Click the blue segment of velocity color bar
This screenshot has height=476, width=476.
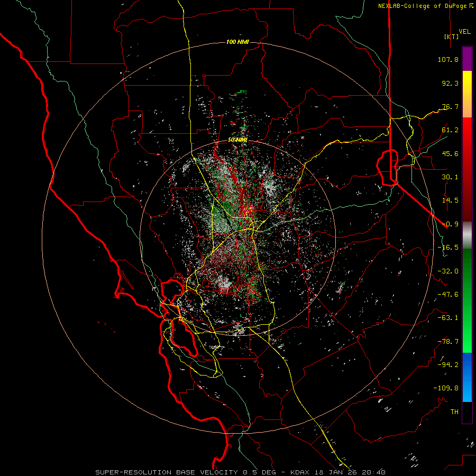(467, 377)
